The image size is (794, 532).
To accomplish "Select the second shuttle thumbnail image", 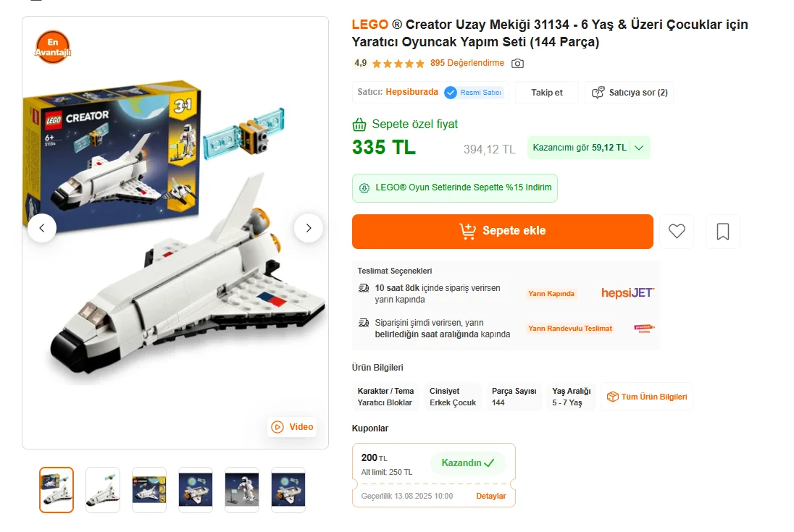I will pos(103,489).
